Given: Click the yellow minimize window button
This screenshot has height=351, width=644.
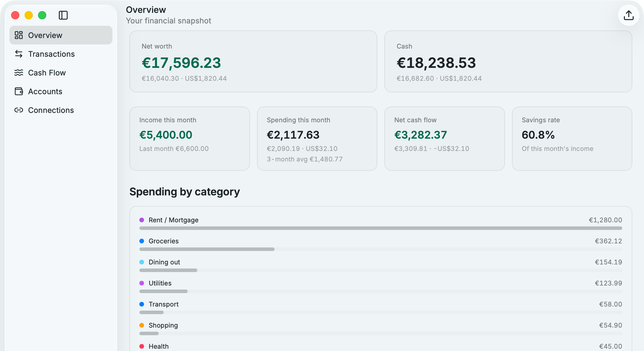Looking at the screenshot, I should pyautogui.click(x=29, y=15).
